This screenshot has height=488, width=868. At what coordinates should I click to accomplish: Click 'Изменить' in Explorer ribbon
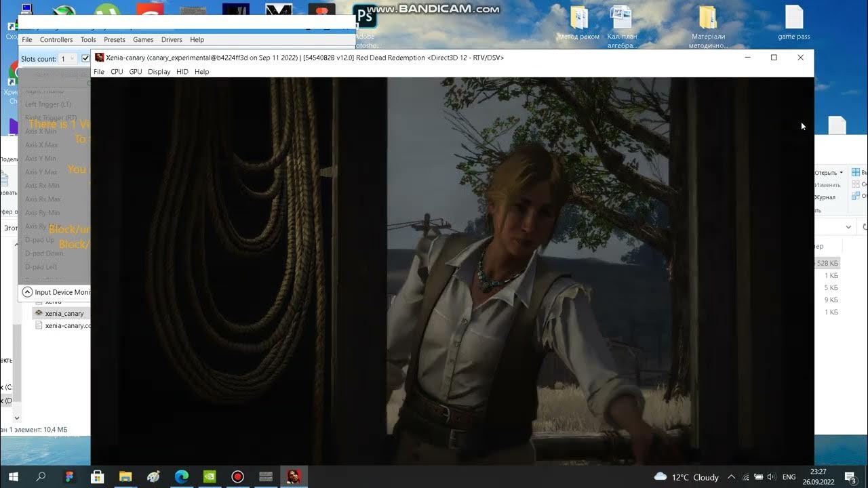coord(827,185)
